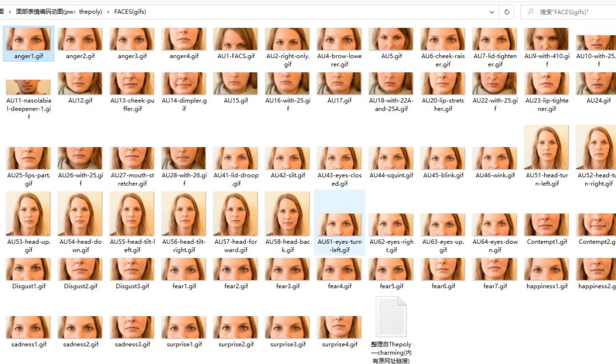
Task: Click the AU12.gif file icon
Action: pyautogui.click(x=80, y=84)
